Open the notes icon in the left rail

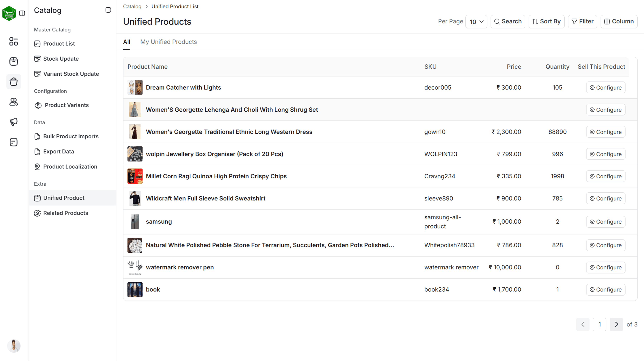pos(13,142)
